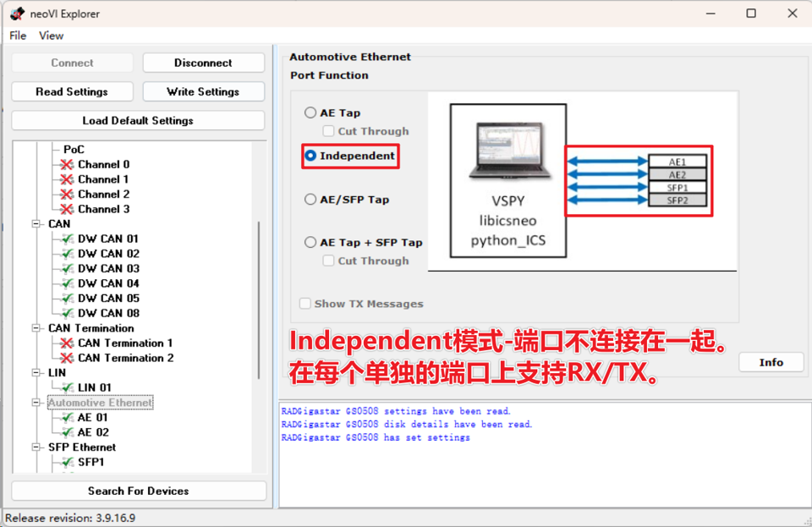
Task: Click the SFP2 port box in diagram
Action: tap(678, 200)
